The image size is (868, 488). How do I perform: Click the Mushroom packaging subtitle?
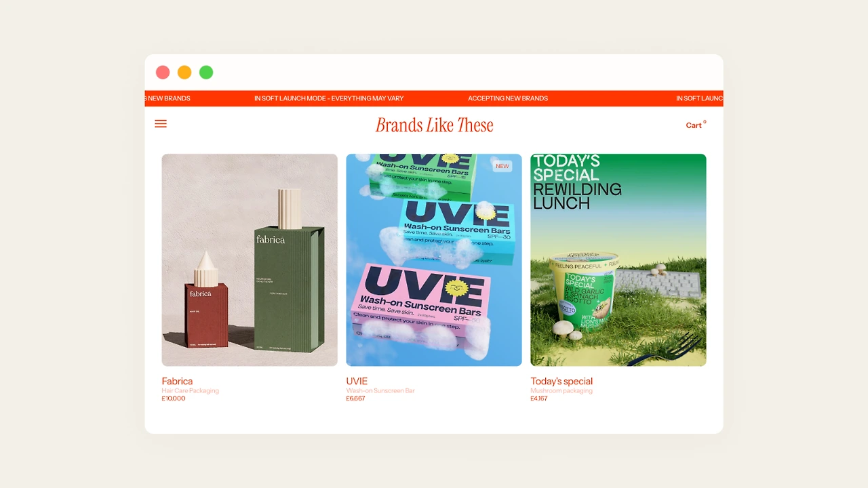tap(561, 390)
